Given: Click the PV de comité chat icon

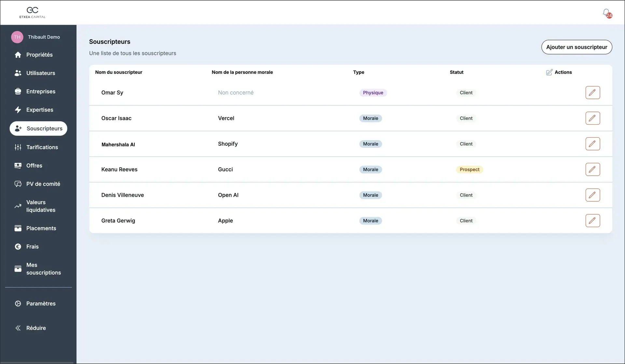Looking at the screenshot, I should (x=18, y=184).
